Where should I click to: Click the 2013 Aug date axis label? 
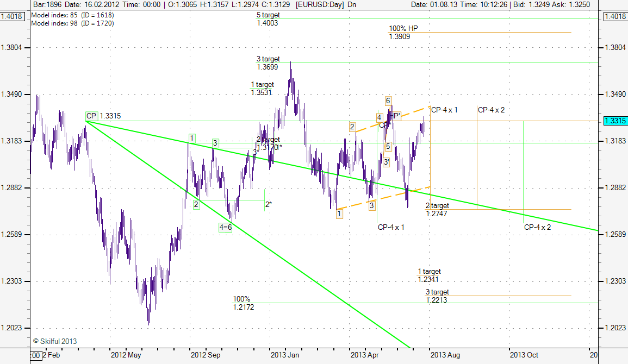pos(445,355)
